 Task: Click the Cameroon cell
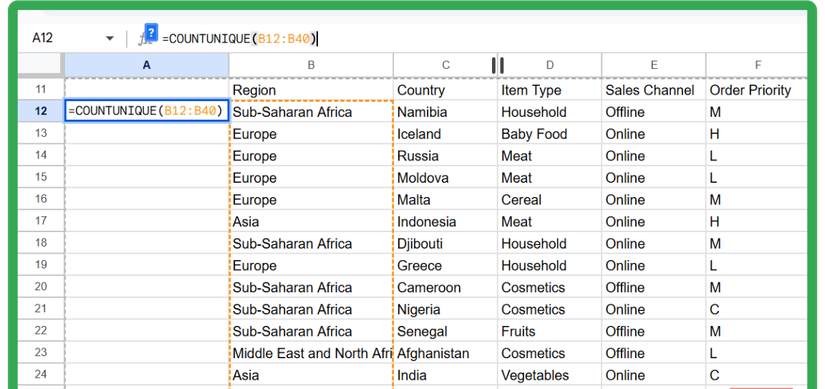[446, 287]
